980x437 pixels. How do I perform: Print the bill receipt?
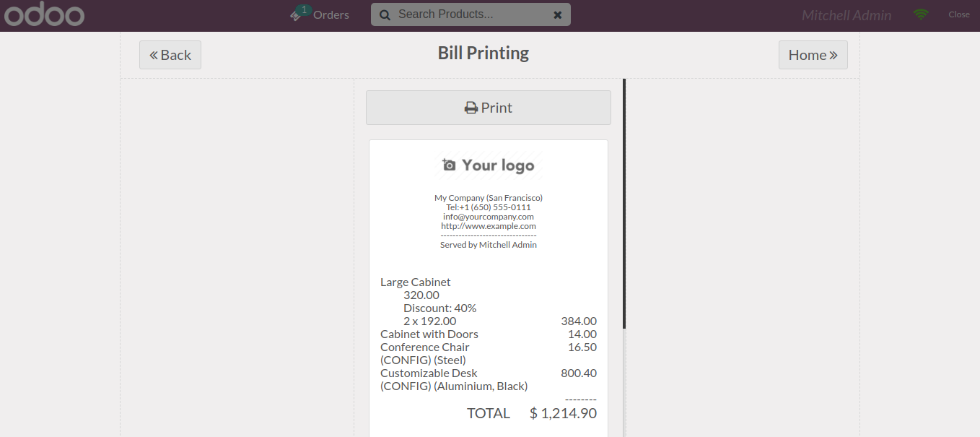tap(489, 108)
